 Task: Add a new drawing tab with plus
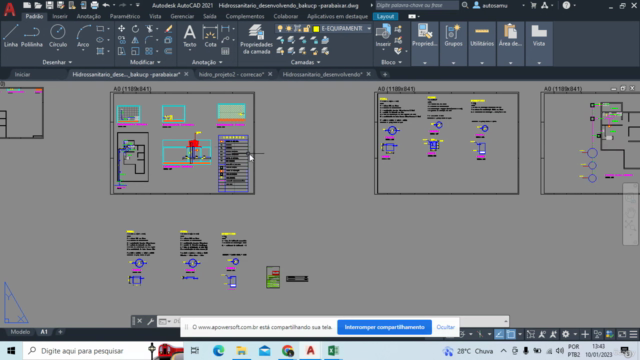point(384,74)
